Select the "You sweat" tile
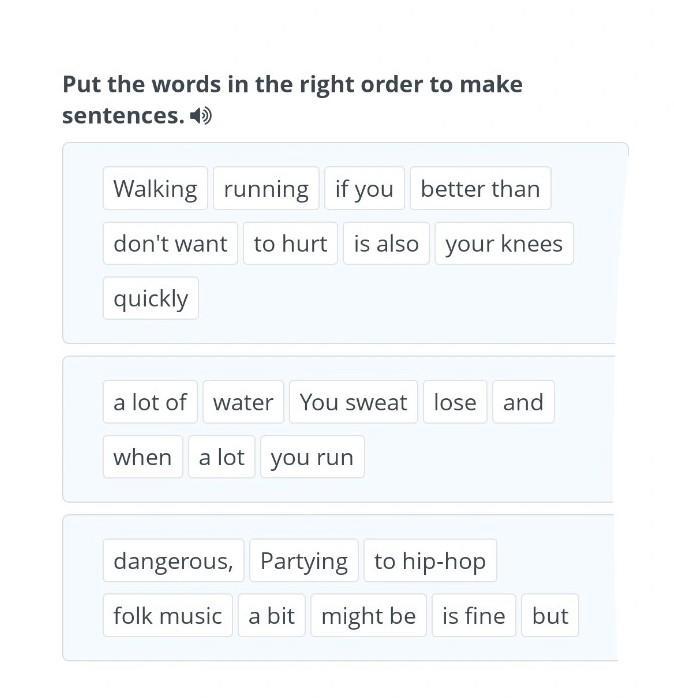The width and height of the screenshot is (674, 698). [353, 403]
